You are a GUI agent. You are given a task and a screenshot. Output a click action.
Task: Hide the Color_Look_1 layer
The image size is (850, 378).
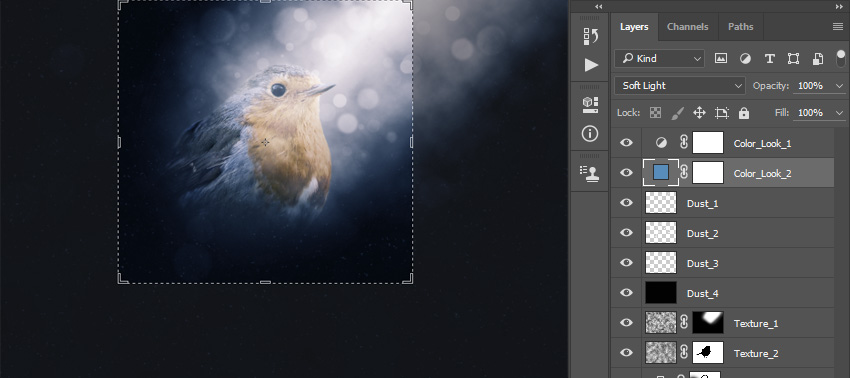point(626,143)
